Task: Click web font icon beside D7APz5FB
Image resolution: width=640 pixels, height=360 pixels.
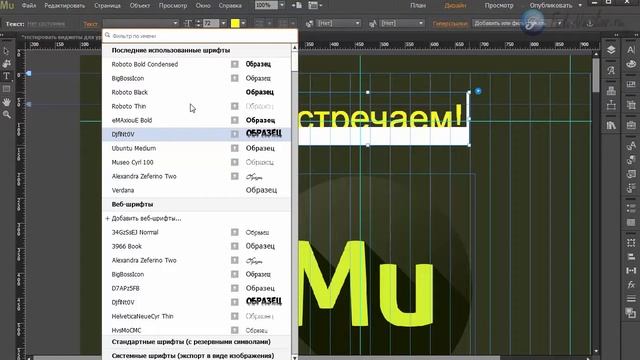Action: point(234,288)
